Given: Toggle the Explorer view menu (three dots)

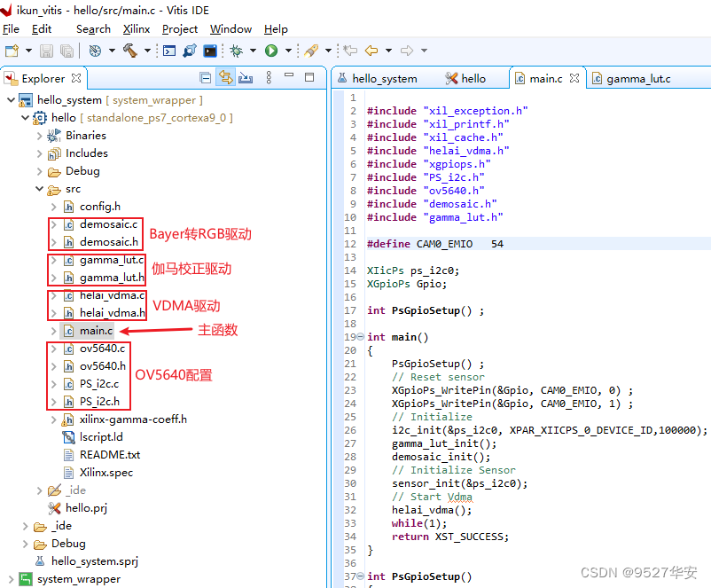Looking at the screenshot, I should pyautogui.click(x=269, y=78).
